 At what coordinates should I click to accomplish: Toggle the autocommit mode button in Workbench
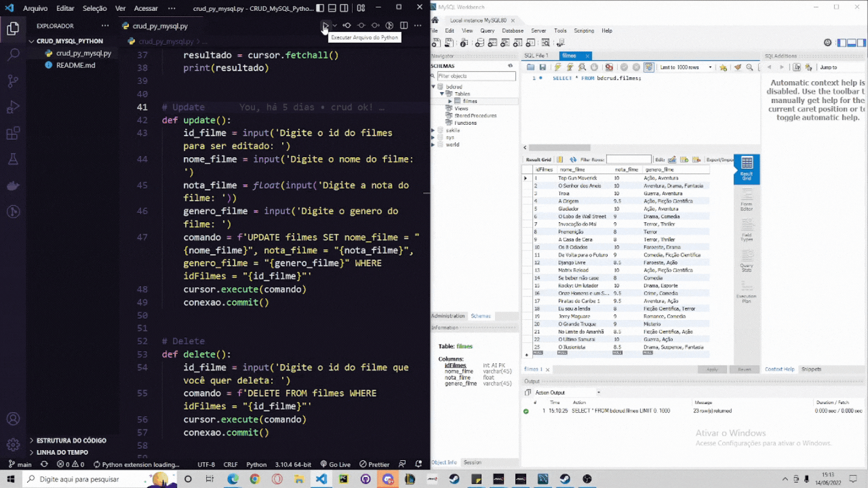649,67
